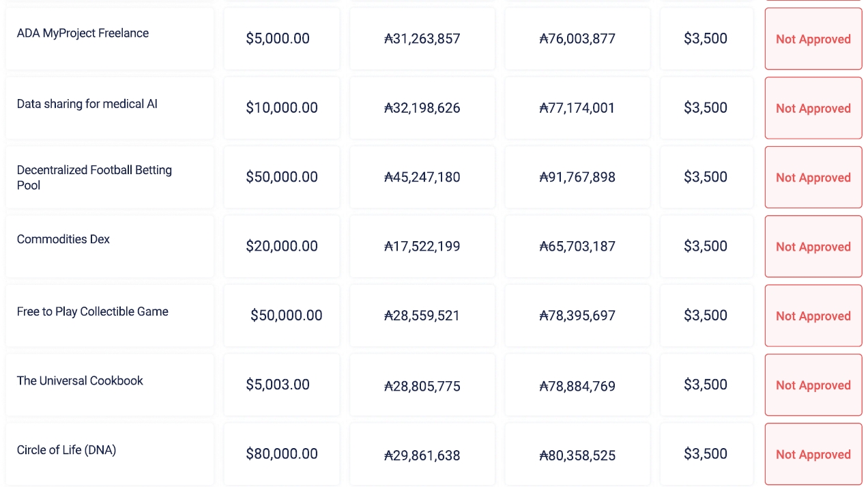Click Not Approved status for Circle of Life

click(x=813, y=454)
